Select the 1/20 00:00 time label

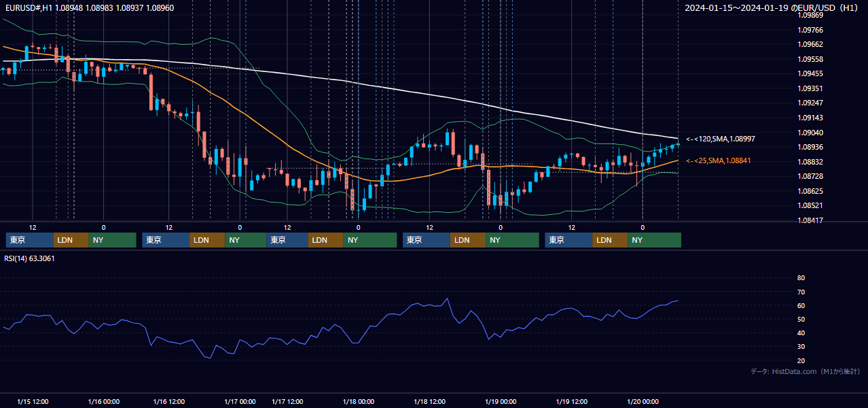pyautogui.click(x=643, y=402)
